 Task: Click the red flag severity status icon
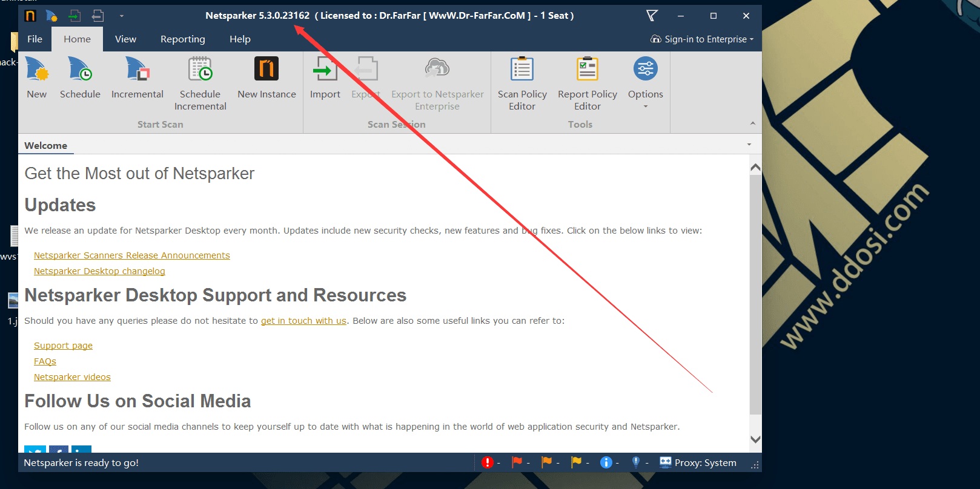point(517,462)
